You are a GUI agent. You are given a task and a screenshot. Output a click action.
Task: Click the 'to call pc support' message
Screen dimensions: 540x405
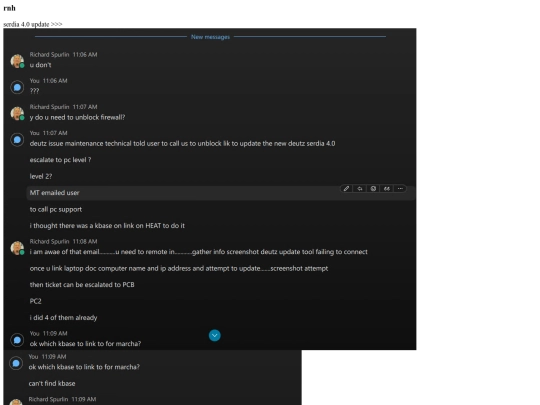tap(56, 209)
